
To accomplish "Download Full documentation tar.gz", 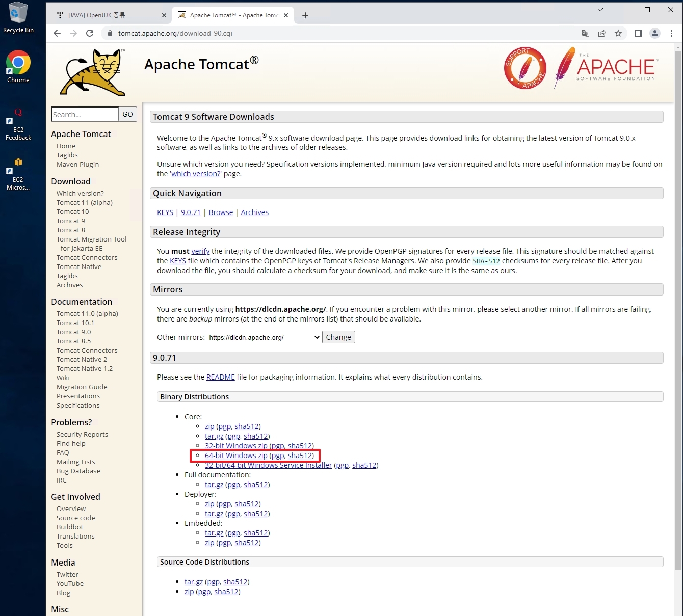I will click(x=214, y=485).
